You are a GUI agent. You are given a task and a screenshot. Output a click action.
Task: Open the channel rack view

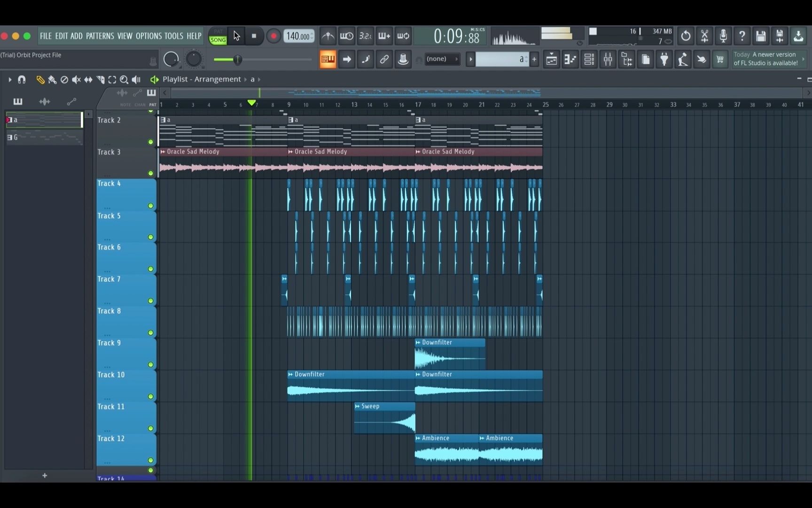click(589, 59)
